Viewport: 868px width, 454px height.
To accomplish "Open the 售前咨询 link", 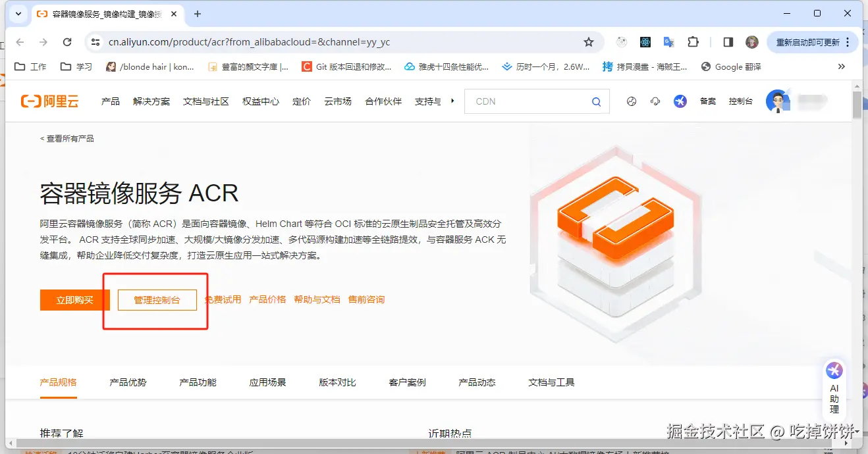I will (366, 299).
